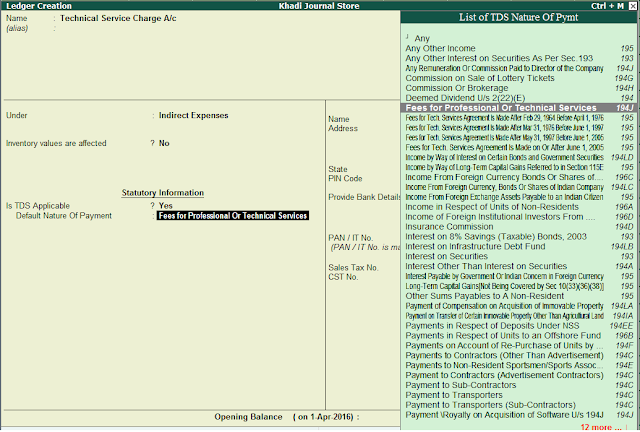The height and width of the screenshot is (432, 640).
Task: Select Payments to Contractors (Other Than Advertisement)
Action: [519, 356]
